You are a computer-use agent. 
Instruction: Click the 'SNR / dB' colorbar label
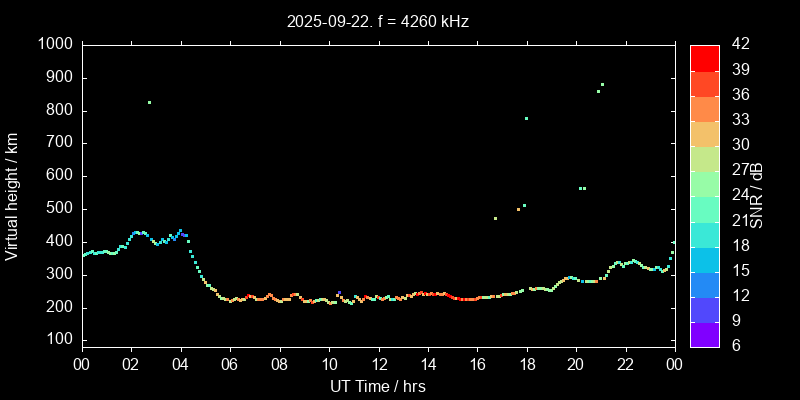point(759,195)
